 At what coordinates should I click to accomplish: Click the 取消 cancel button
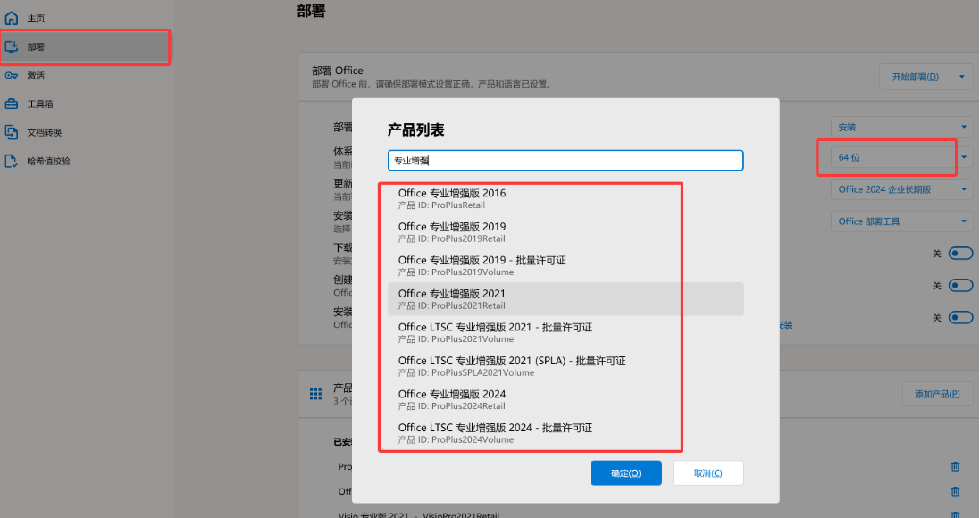point(708,473)
